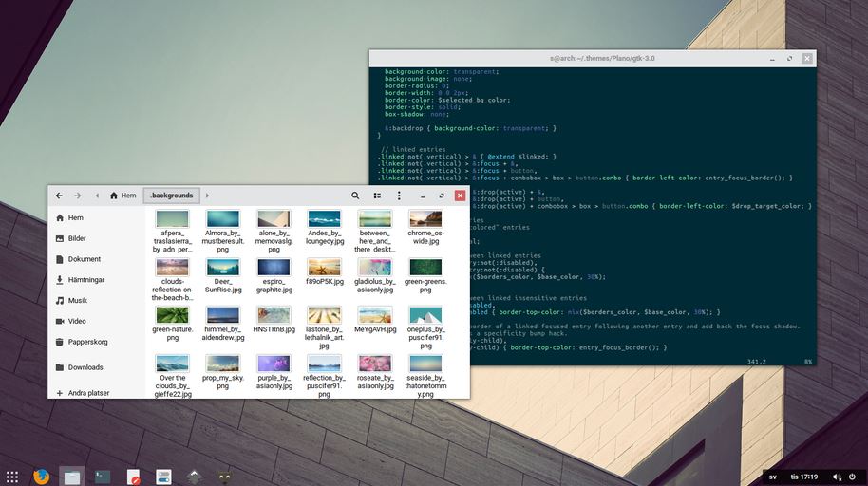Select the green-nature.png thumbnail
The image size is (868, 486).
pos(172,316)
